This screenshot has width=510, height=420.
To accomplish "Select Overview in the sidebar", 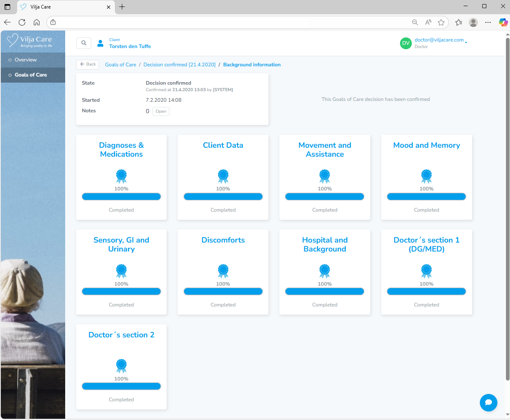I will click(x=26, y=60).
